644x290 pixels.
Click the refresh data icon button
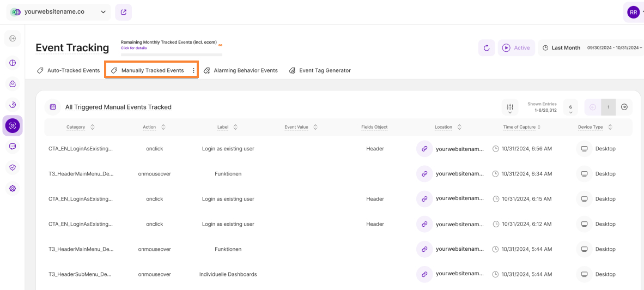pos(487,48)
